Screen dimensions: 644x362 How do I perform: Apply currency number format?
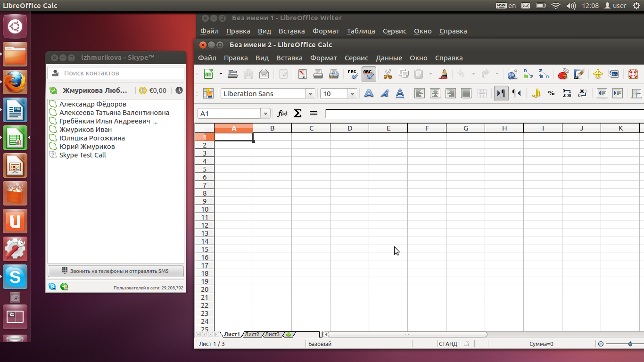[536, 93]
